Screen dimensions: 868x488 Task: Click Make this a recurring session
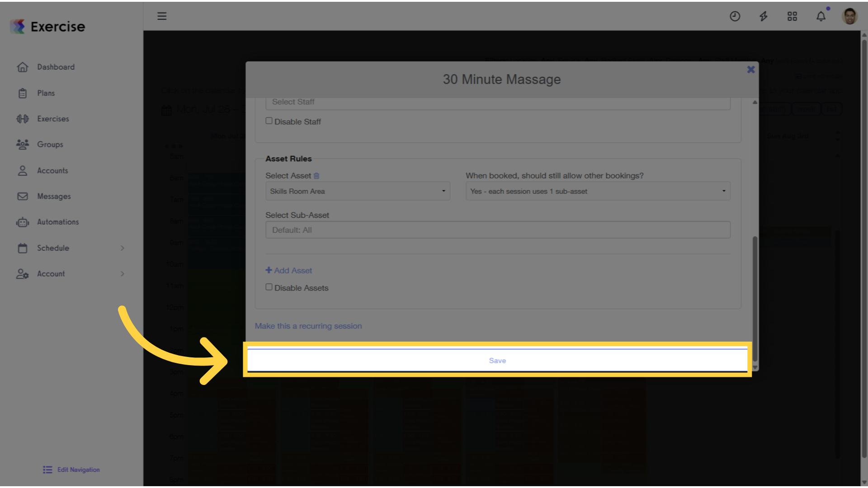pyautogui.click(x=308, y=326)
